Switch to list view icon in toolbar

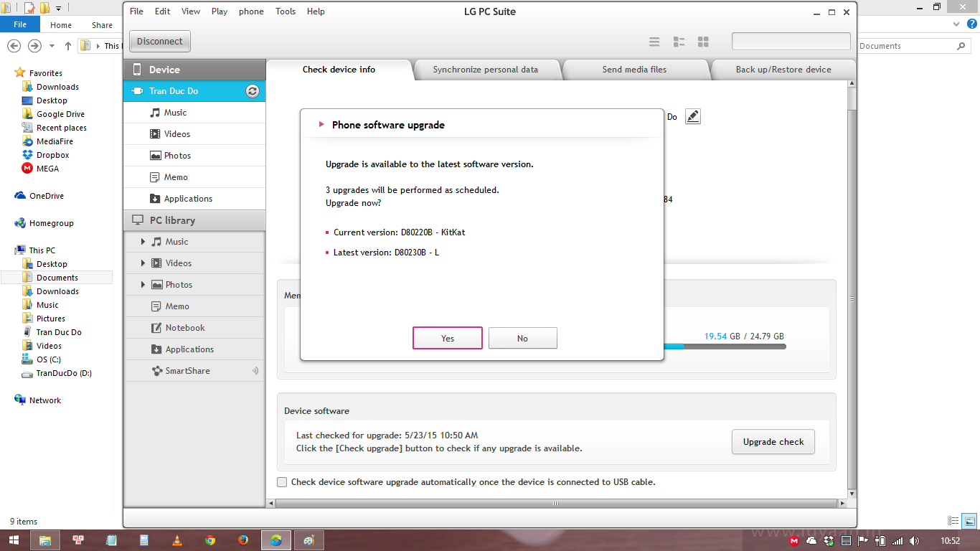click(x=654, y=42)
